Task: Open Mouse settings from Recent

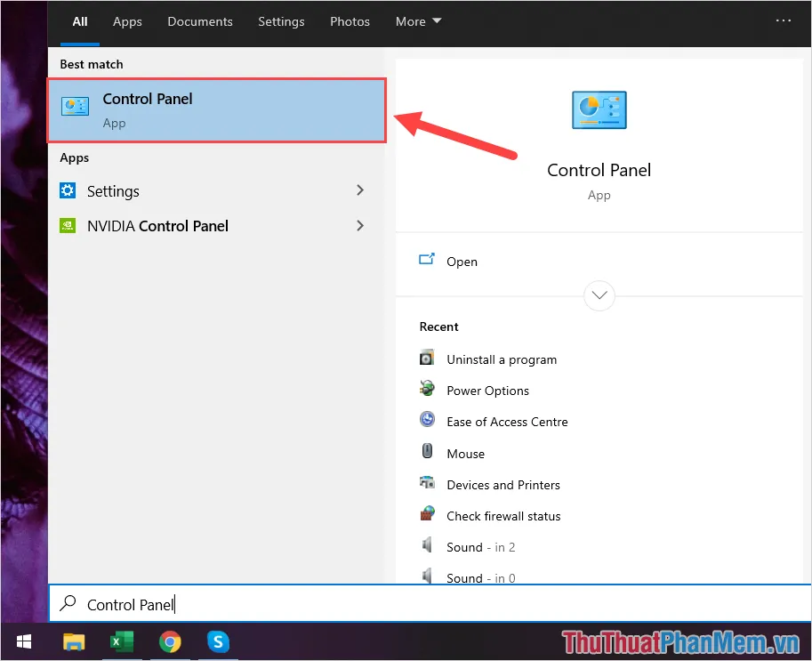Action: [x=466, y=453]
